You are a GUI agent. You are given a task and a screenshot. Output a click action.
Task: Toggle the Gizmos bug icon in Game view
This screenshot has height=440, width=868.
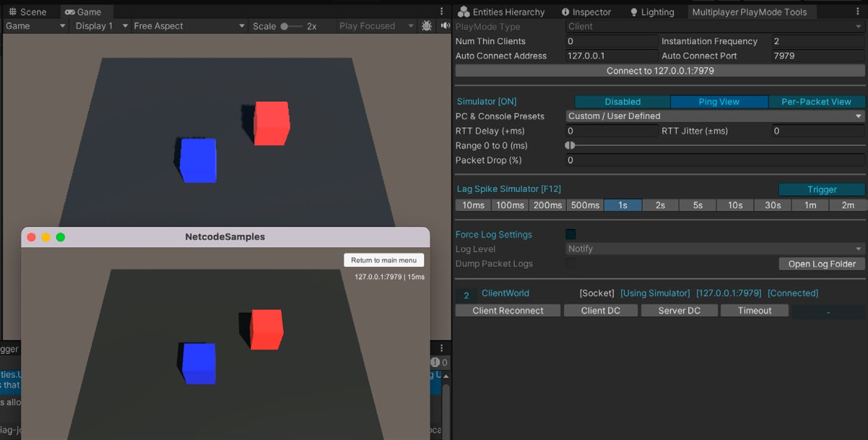point(427,26)
